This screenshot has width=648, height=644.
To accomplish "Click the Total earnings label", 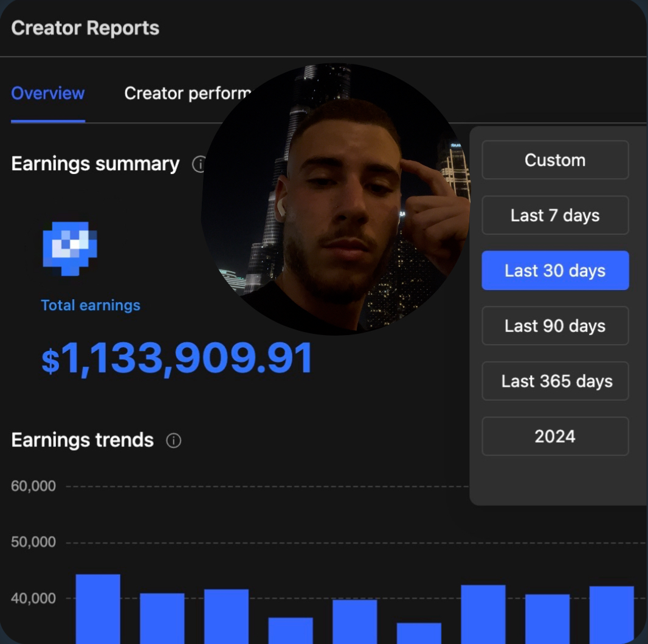I will pyautogui.click(x=91, y=305).
